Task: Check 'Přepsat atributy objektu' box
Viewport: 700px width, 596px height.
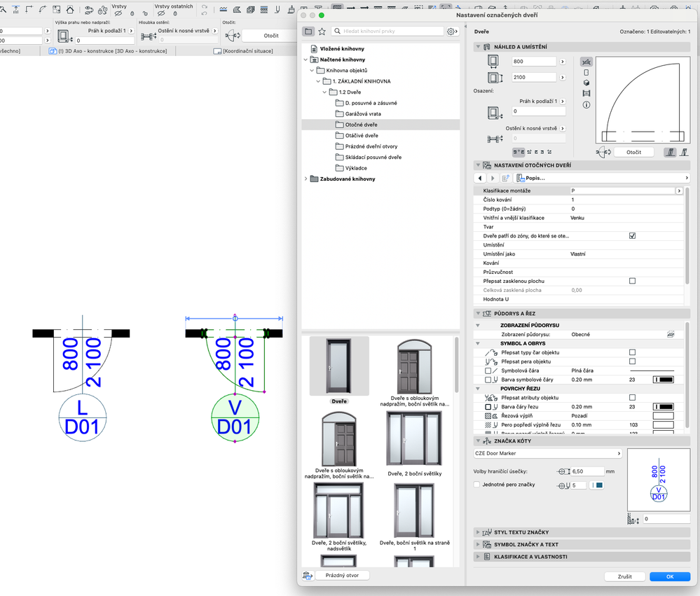Action: pyautogui.click(x=632, y=398)
